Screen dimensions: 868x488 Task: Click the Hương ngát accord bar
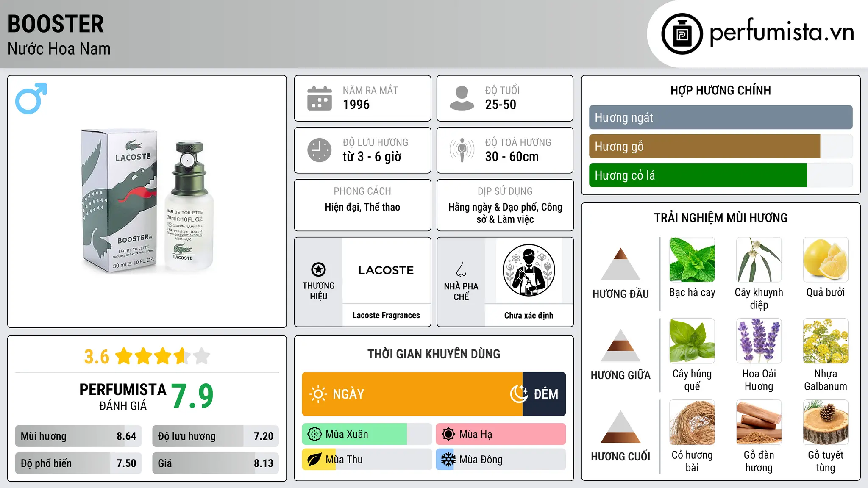tap(721, 117)
